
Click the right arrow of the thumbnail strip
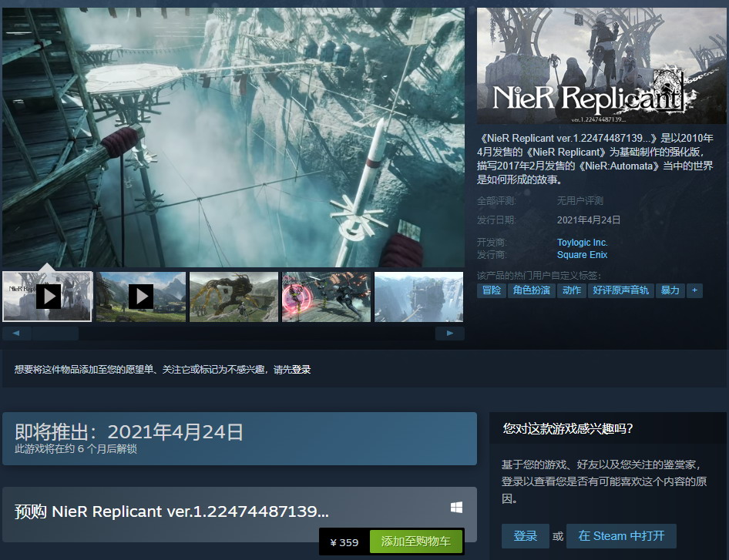[449, 334]
